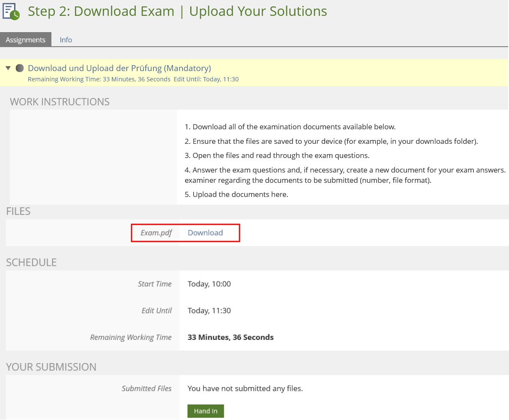Screen dimensions: 509x420
Task: Click the Exam.pdf file name label
Action: point(156,233)
